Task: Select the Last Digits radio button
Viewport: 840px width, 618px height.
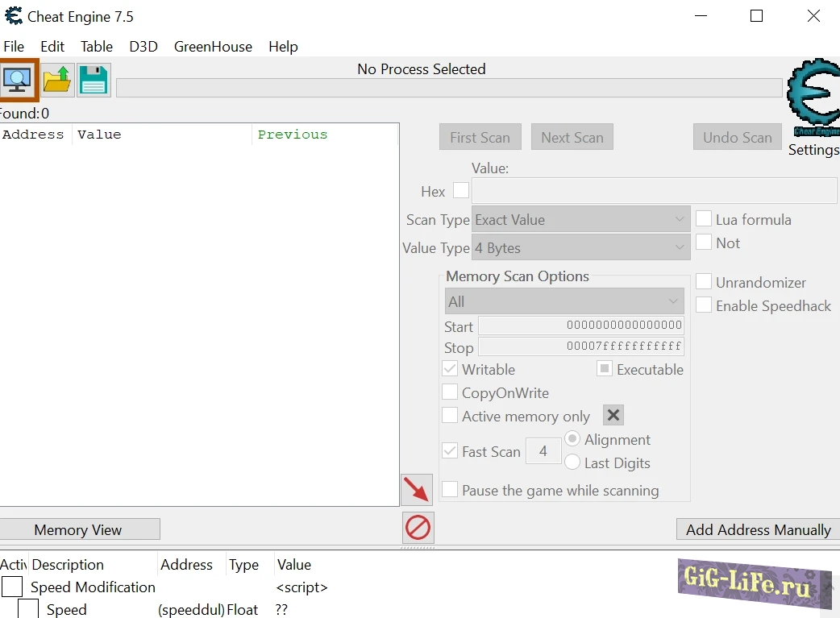Action: 572,462
